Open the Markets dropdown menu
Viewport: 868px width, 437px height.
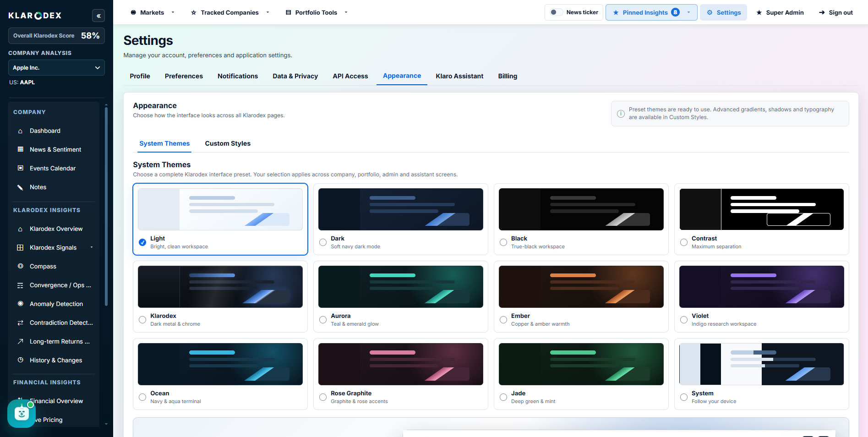coord(153,12)
